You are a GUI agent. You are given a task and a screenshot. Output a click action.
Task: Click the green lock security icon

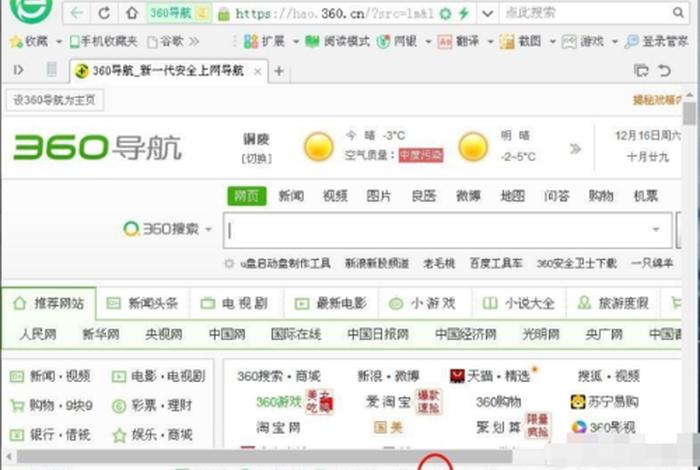pos(224,14)
